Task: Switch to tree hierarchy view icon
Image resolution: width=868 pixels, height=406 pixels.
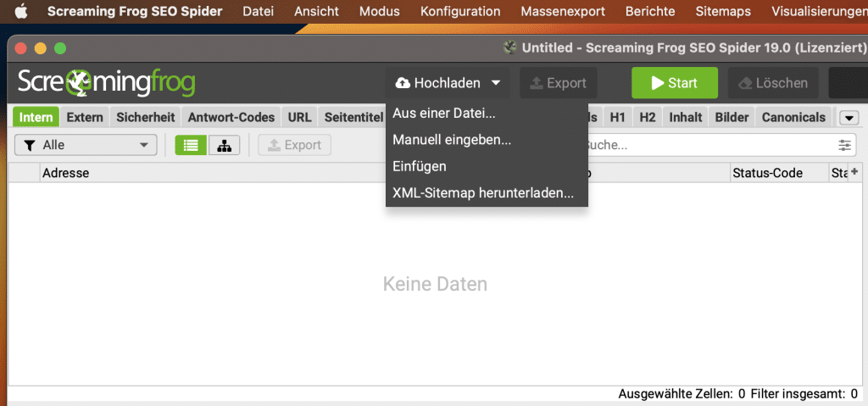Action: (224, 145)
